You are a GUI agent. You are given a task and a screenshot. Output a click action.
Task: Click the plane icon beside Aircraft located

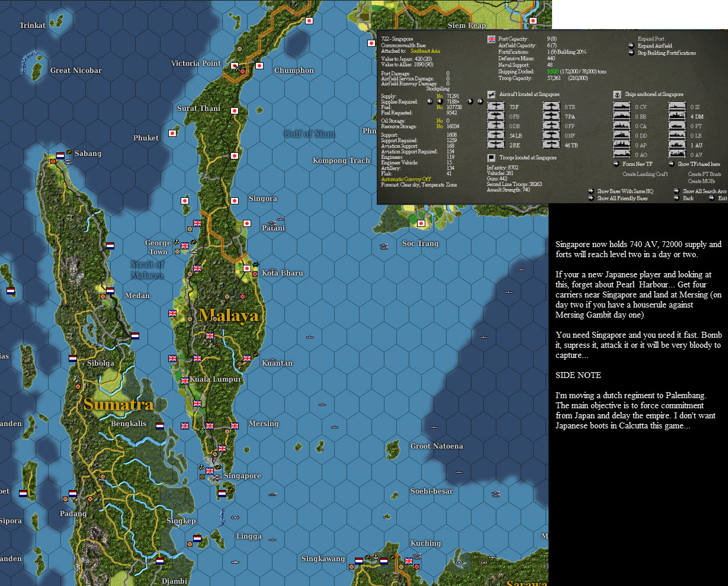tap(491, 94)
